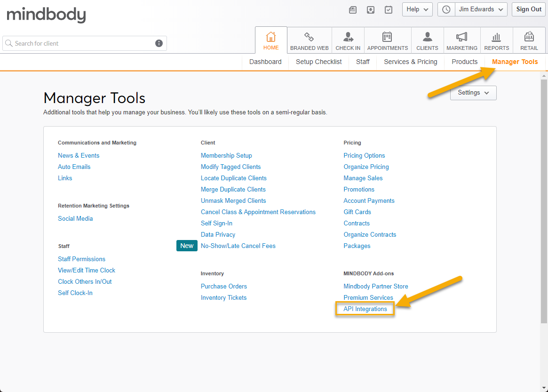548x392 pixels.
Task: Open Staff Permissions link
Action: [81, 259]
